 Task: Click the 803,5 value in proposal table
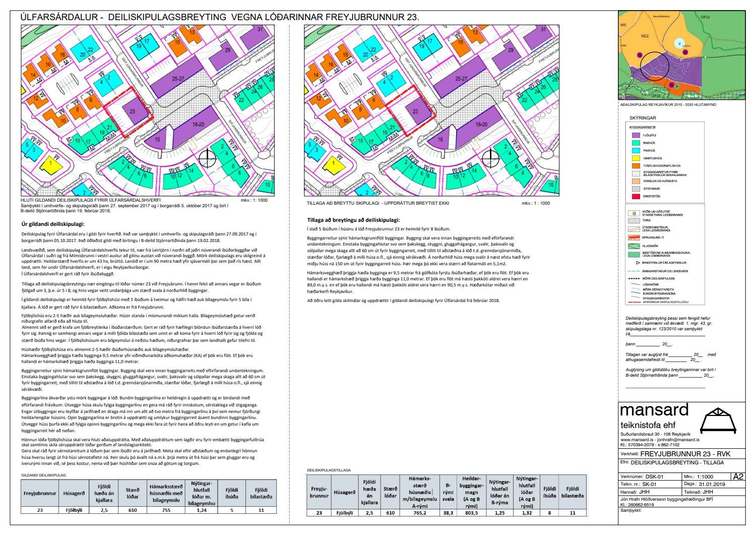pyautogui.click(x=471, y=512)
